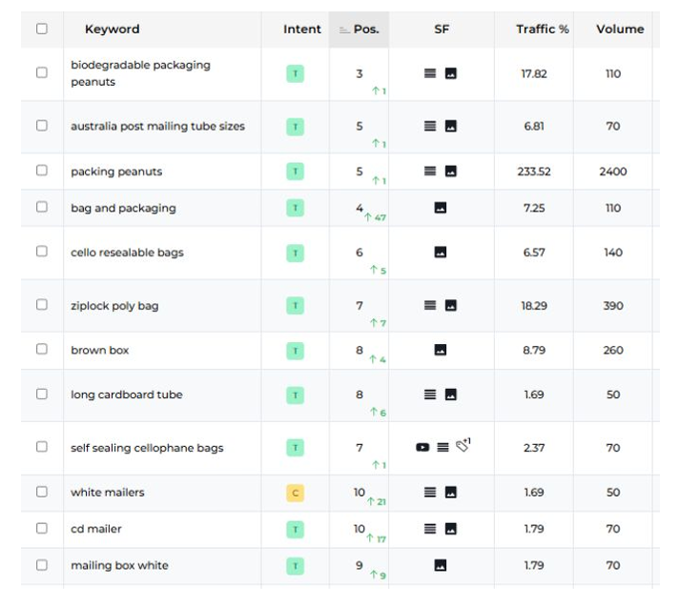Click the image icon in the mailing box white row
Image resolution: width=700 pixels, height=607 pixels.
tap(441, 565)
